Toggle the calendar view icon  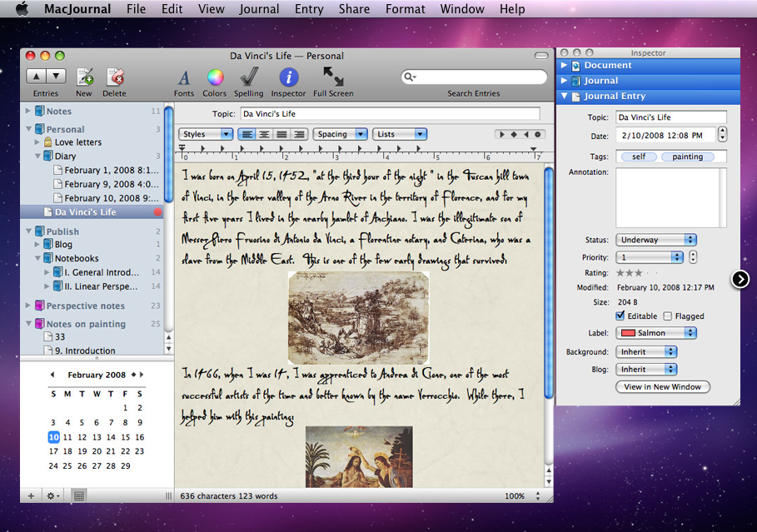point(79,496)
